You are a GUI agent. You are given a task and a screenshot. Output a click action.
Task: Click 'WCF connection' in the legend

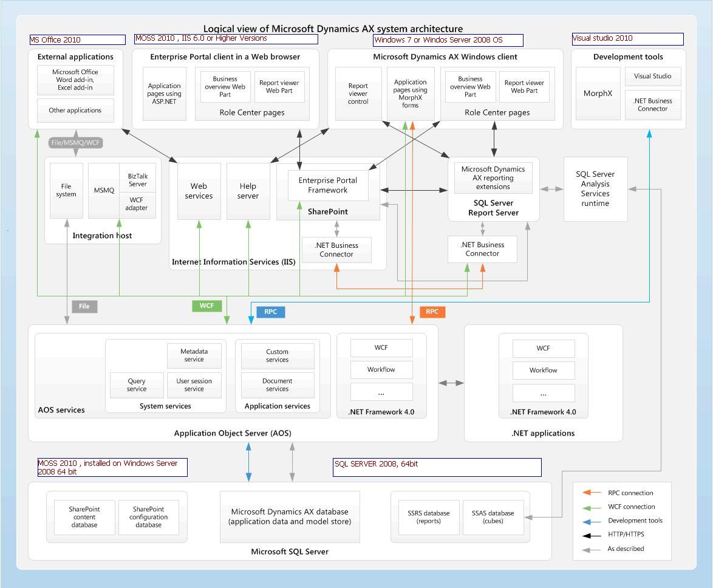632,507
